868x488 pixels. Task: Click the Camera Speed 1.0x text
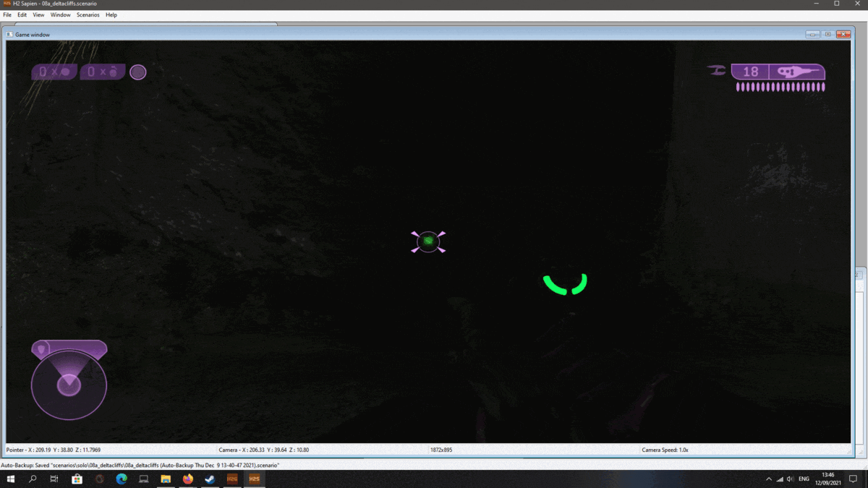(665, 450)
